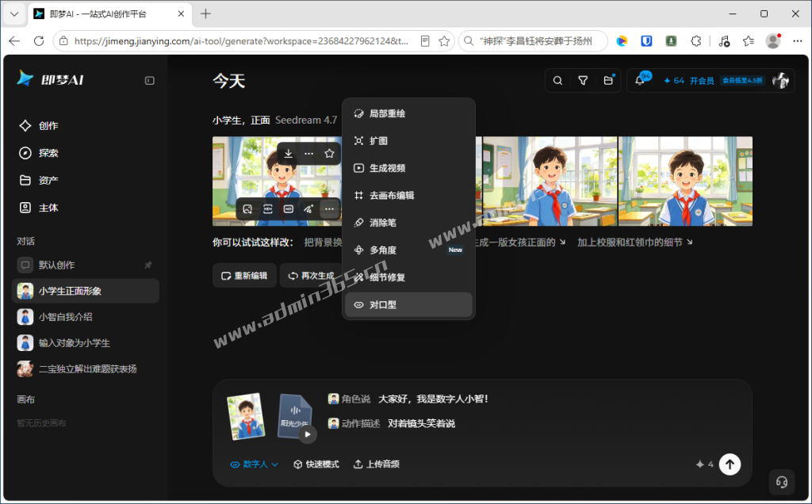Select 扩图 from the context menu

(408, 141)
